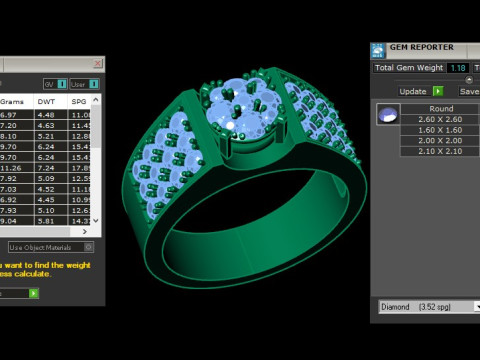480x360 pixels.
Task: Click the 5.09 DWT cell
Action: click(51, 179)
